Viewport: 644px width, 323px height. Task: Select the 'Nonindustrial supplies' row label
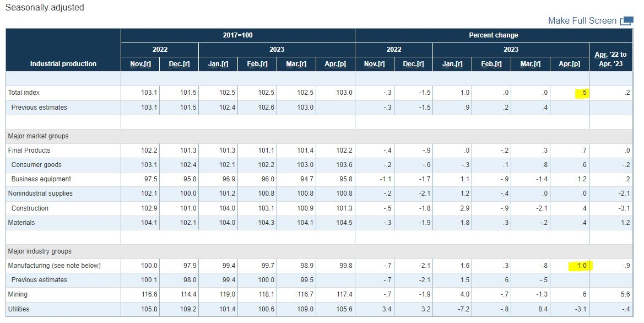coord(40,193)
